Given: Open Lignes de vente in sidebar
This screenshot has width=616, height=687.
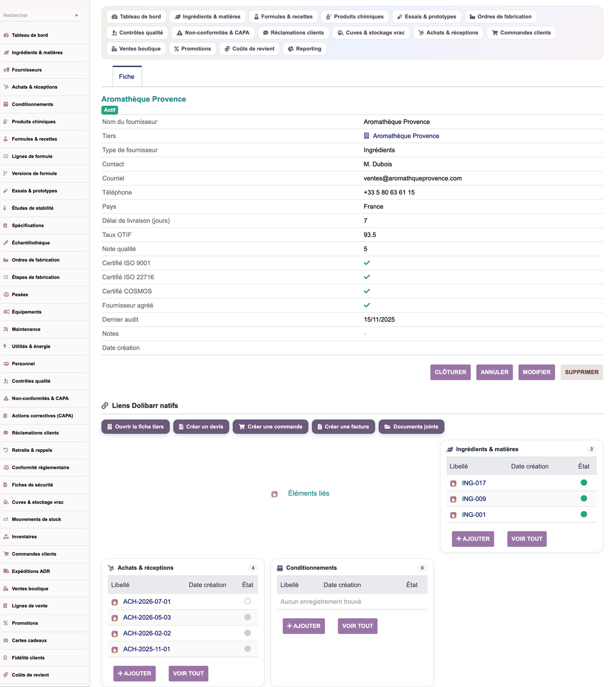Looking at the screenshot, I should [x=30, y=606].
